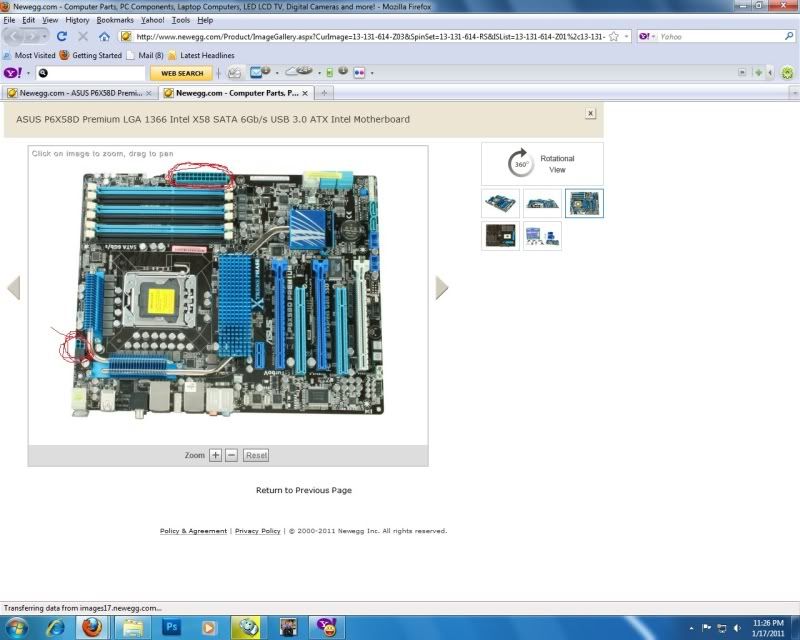
Task: Bookmark this page with the star icon
Action: [x=613, y=37]
